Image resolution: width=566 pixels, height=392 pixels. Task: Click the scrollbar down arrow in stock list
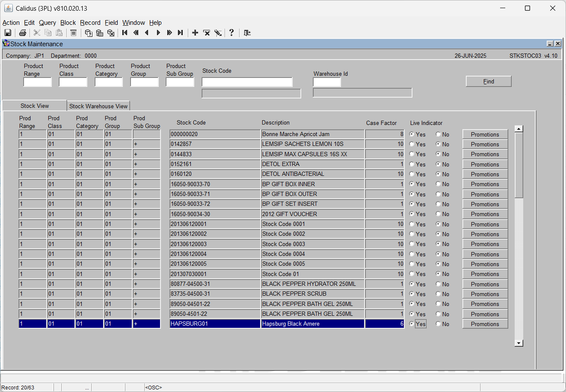pyautogui.click(x=519, y=343)
